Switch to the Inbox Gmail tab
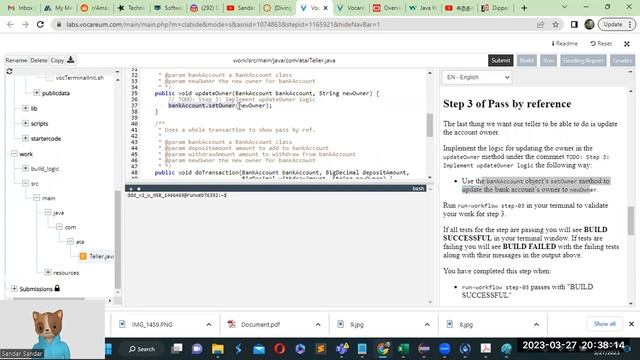640x360 pixels. 20,8
